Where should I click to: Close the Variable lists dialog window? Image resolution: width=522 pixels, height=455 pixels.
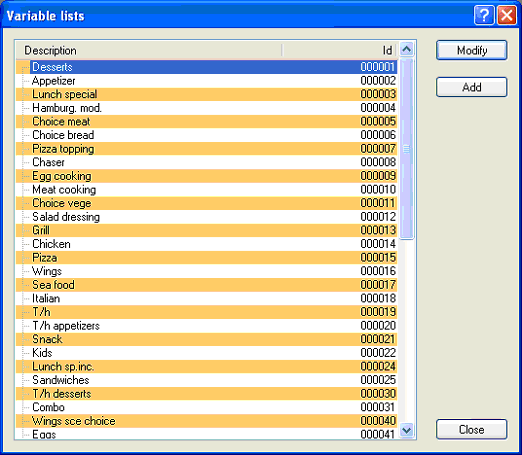click(507, 15)
